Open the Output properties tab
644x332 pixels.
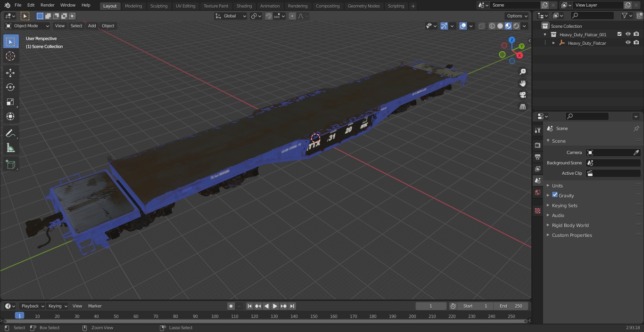(x=537, y=157)
